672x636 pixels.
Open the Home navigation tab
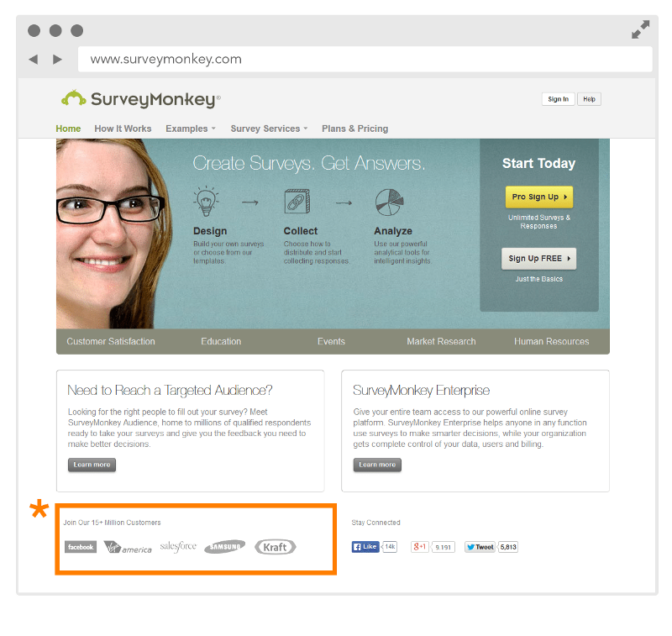(68, 129)
